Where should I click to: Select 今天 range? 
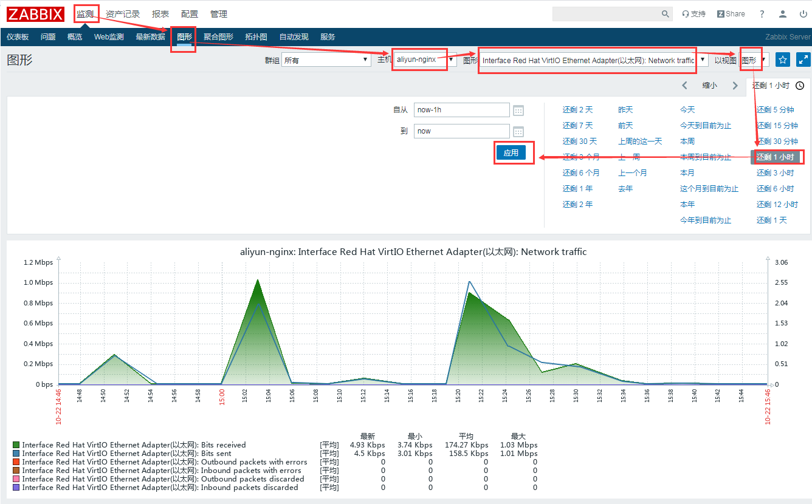click(x=687, y=110)
